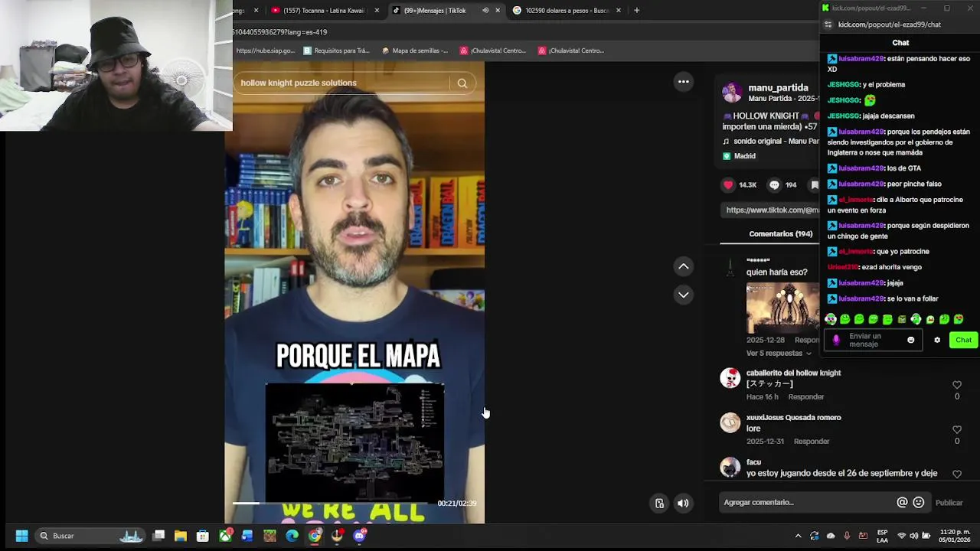Pick the first Kick emote in row
The width and height of the screenshot is (980, 551).
tap(831, 319)
